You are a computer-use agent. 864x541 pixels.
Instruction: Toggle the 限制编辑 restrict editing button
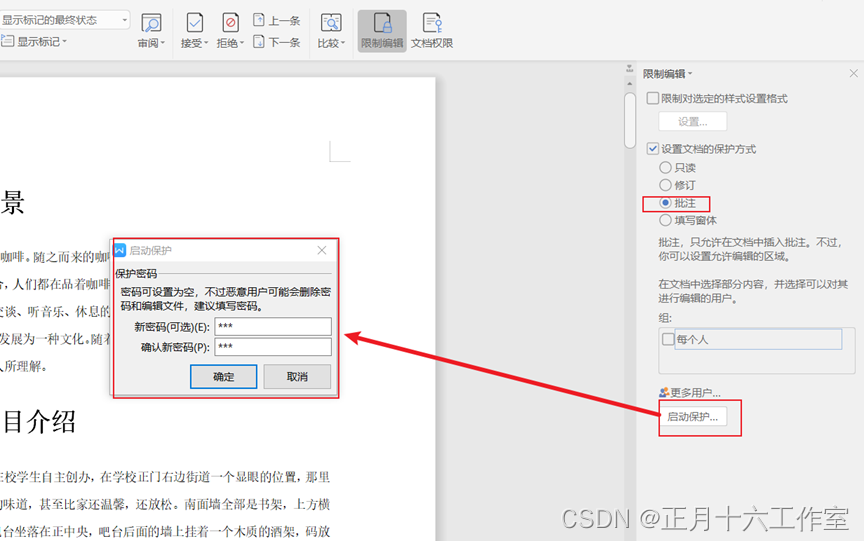[382, 31]
